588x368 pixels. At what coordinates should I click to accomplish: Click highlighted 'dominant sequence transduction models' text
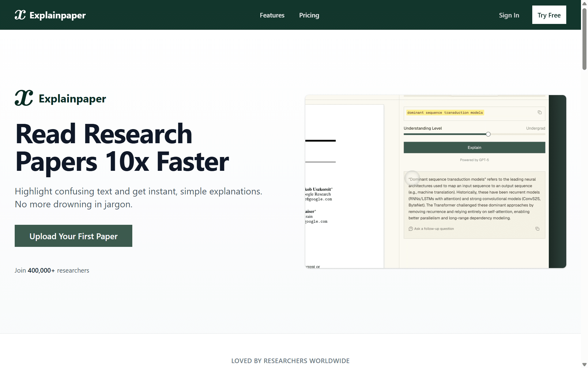pyautogui.click(x=445, y=113)
